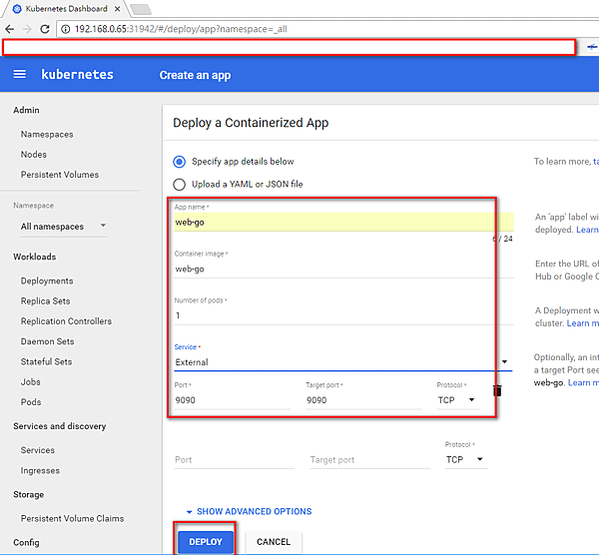Click the Number of pods field
Image resolution: width=599 pixels, height=555 pixels.
click(343, 316)
